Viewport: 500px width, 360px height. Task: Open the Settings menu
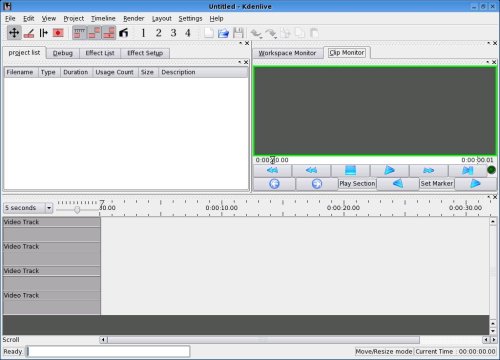(190, 18)
